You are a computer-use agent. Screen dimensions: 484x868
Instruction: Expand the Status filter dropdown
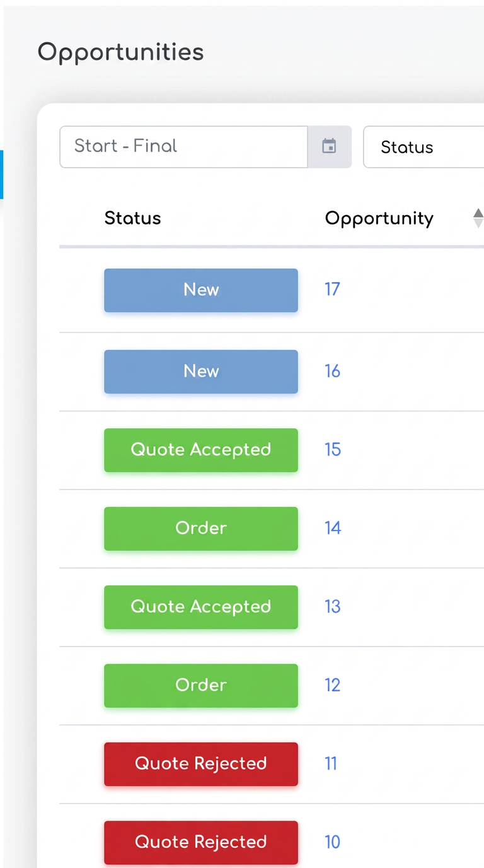pos(424,147)
